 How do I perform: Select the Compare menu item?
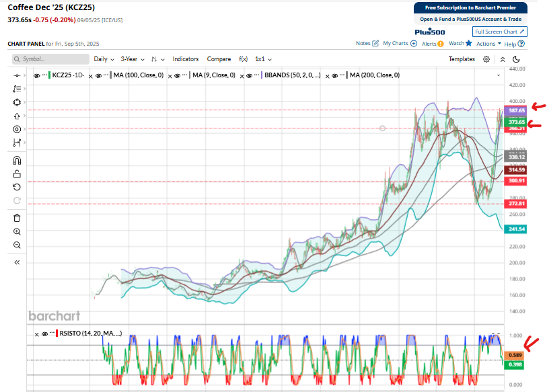pyautogui.click(x=219, y=59)
